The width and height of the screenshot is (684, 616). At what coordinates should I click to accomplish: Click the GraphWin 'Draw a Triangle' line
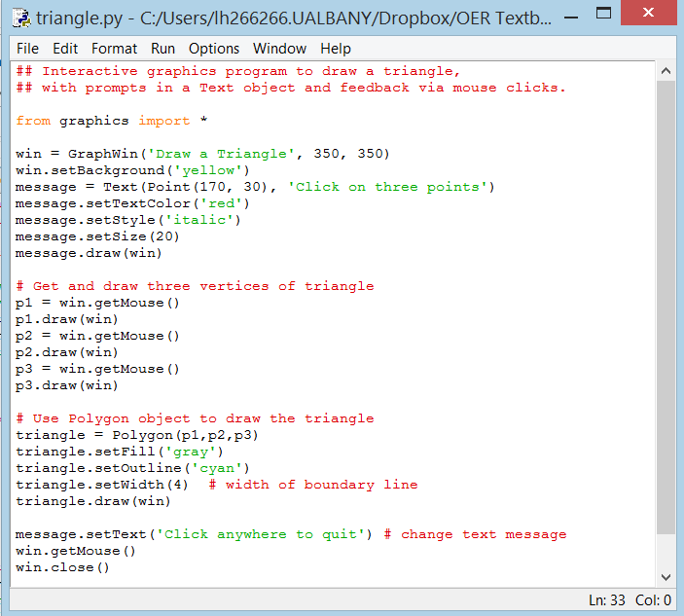(x=202, y=154)
